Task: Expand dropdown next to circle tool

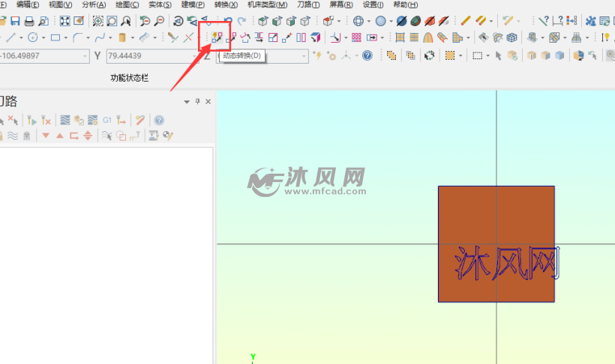Action: [43, 38]
